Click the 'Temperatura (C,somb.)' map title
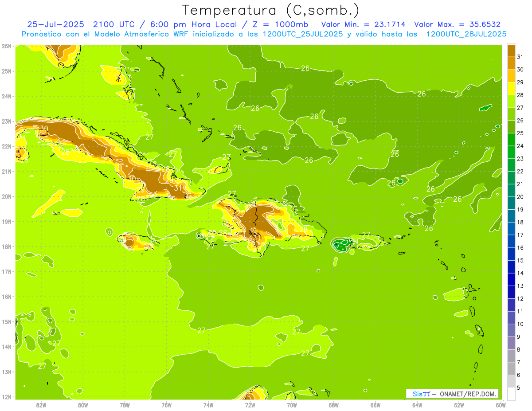Viewport: 532px width, 411px height. (x=271, y=10)
